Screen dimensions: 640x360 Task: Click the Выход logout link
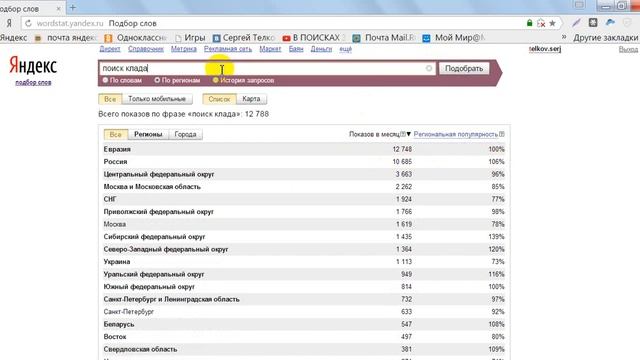pos(628,49)
